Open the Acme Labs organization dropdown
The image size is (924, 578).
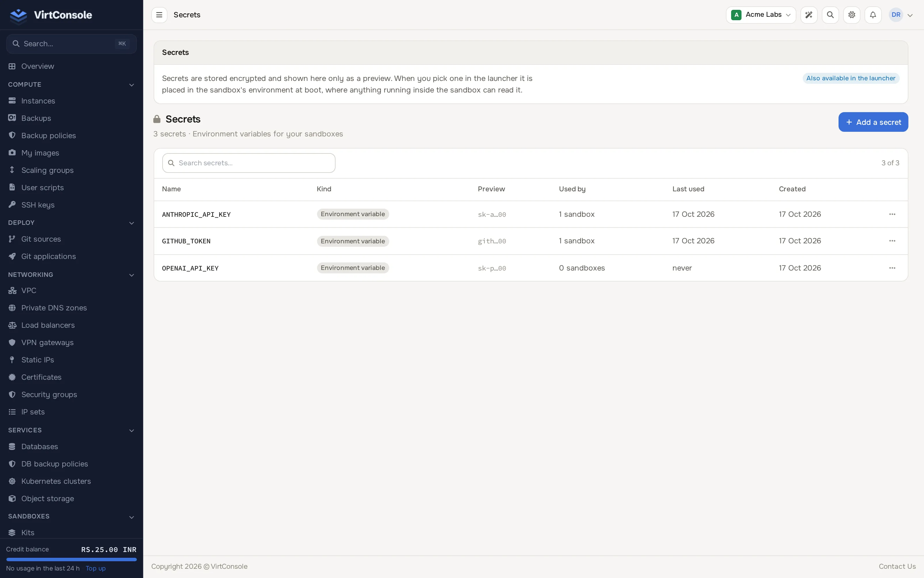[x=761, y=15]
